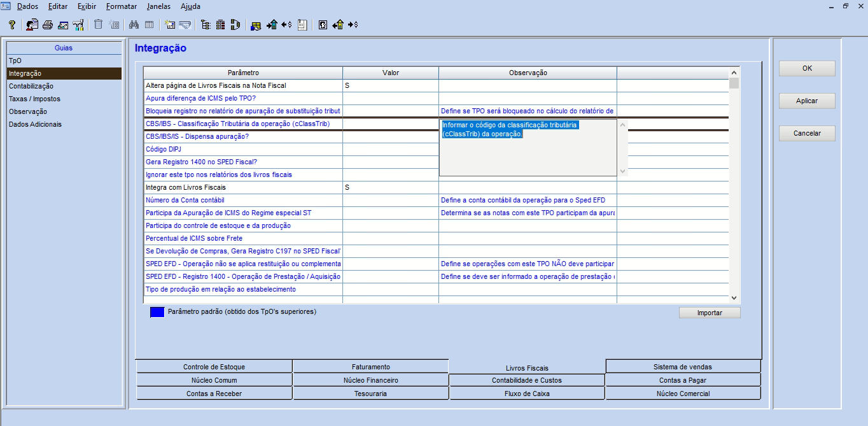Click the handshake icon in the toolbar
Viewport: 868px width, 426px height.
185,25
